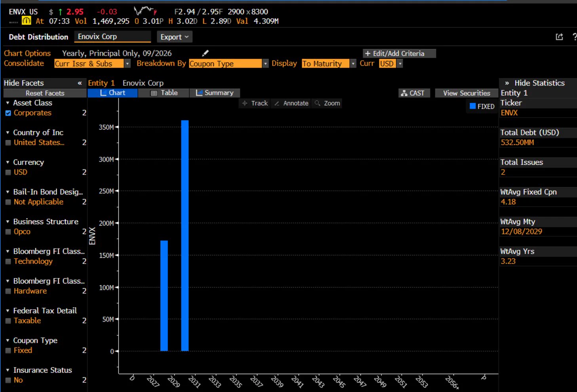577x392 pixels.
Task: Click the Edit/Add Criteria button
Action: 399,53
